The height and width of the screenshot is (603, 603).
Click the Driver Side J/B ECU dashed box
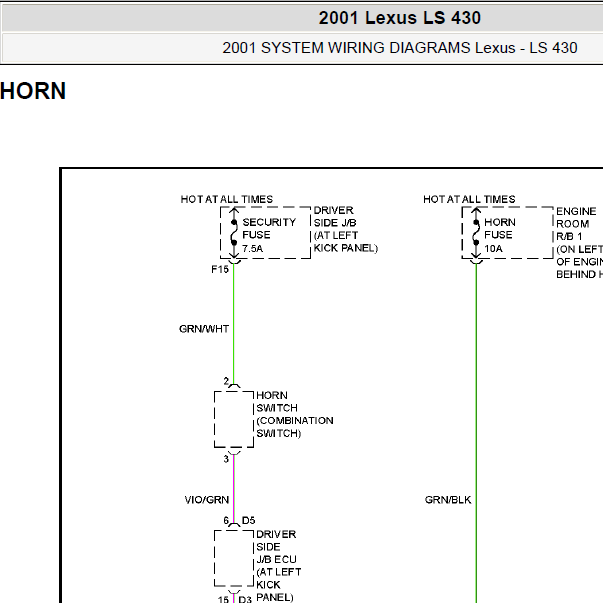click(x=234, y=558)
